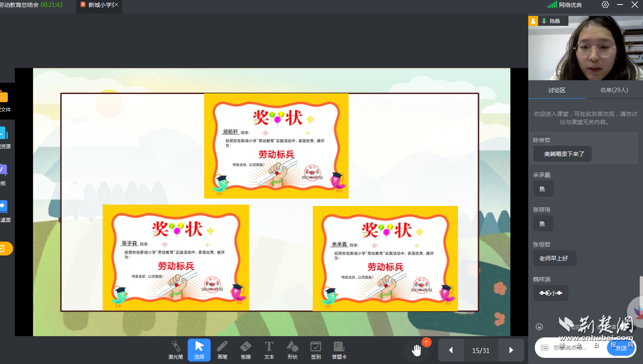Open the 形状 shapes tool
The image size is (643, 364).
pyautogui.click(x=292, y=350)
